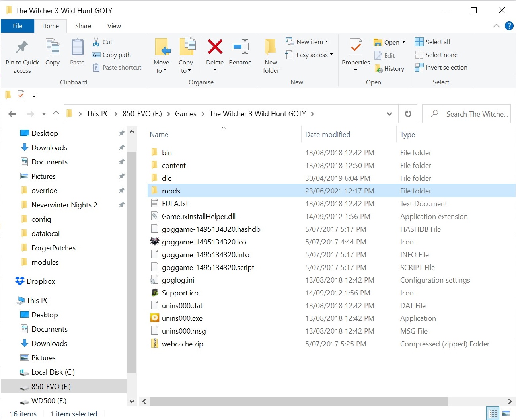
Task: Expand Easy access menu
Action: point(309,55)
